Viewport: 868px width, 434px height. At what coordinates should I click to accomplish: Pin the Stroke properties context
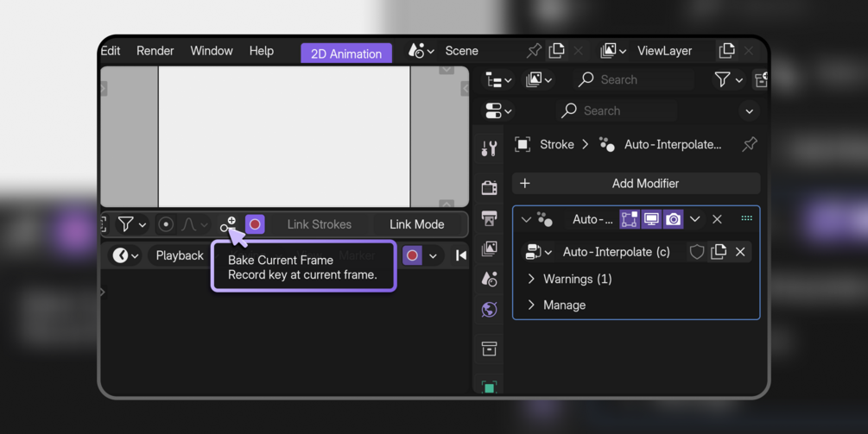click(749, 145)
